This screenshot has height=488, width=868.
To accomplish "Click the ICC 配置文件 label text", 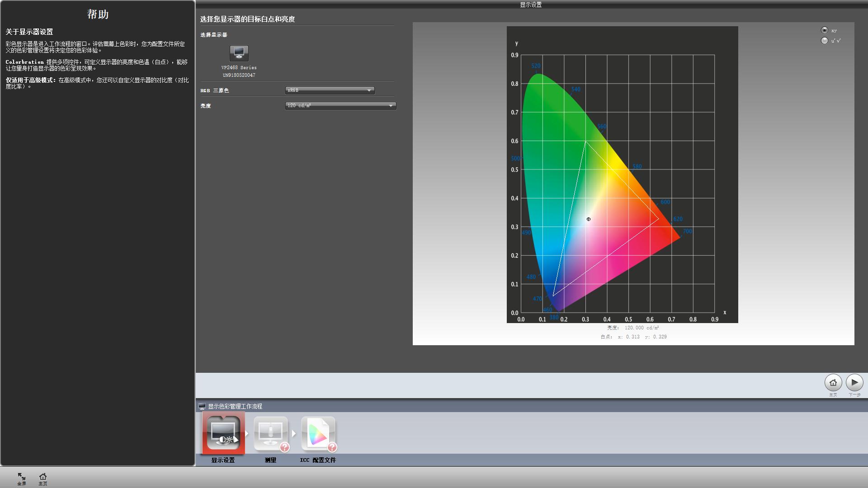I will 318,460.
